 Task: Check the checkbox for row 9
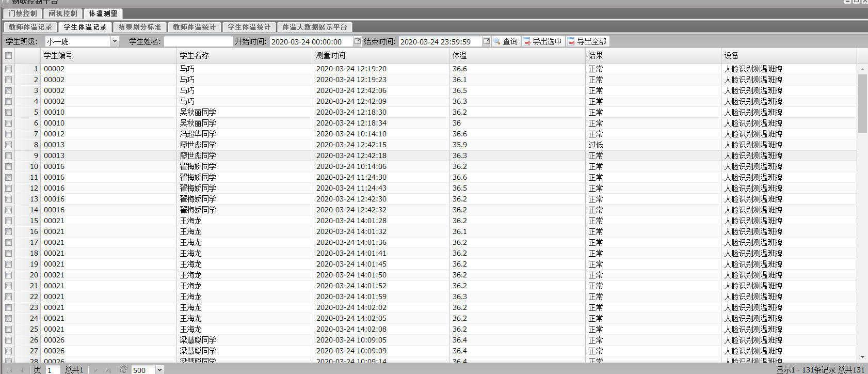click(8, 155)
